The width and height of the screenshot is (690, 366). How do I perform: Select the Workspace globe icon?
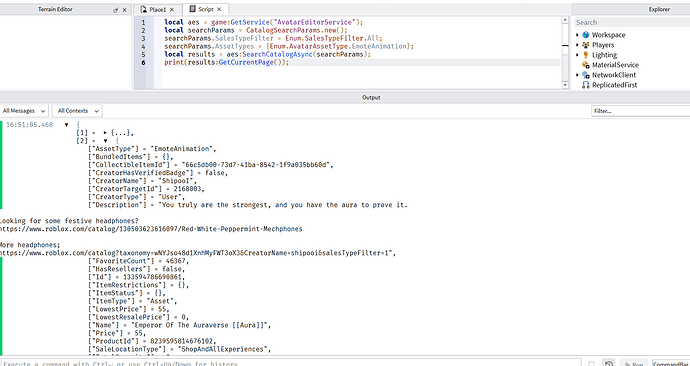click(x=586, y=35)
